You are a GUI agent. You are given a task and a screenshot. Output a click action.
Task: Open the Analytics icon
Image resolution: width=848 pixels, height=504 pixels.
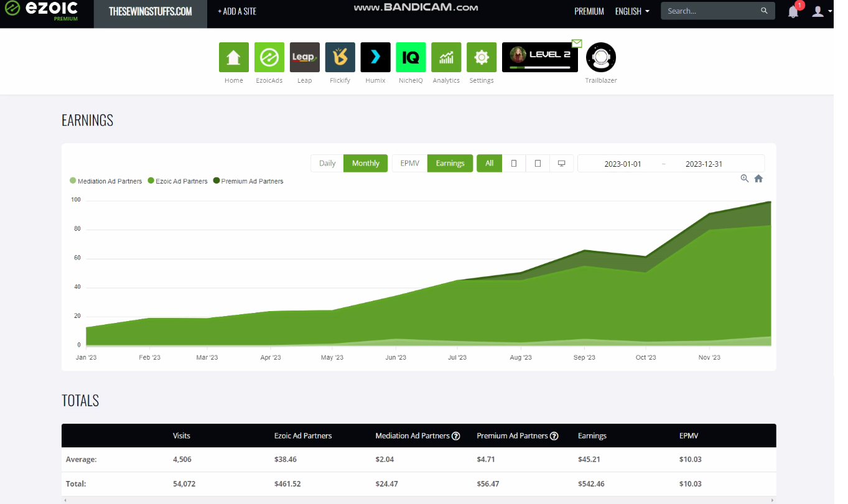[x=446, y=57]
